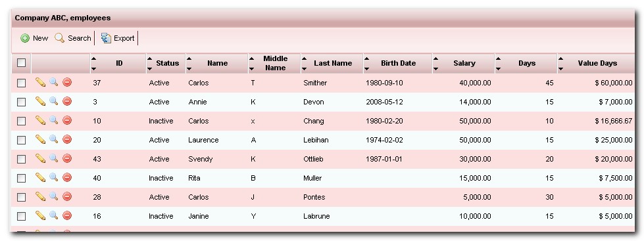644x241 pixels.
Task: Sort ascending by the ID column arrow
Action: pyautogui.click(x=93, y=58)
